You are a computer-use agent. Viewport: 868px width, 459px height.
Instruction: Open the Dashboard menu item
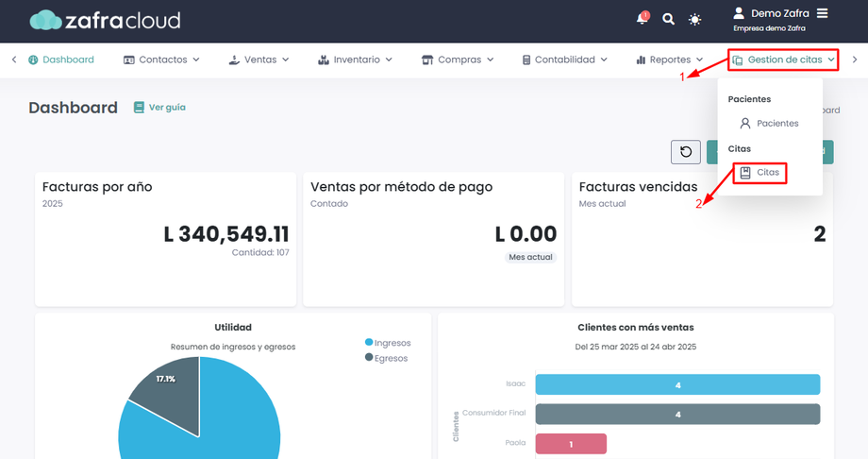click(x=61, y=59)
